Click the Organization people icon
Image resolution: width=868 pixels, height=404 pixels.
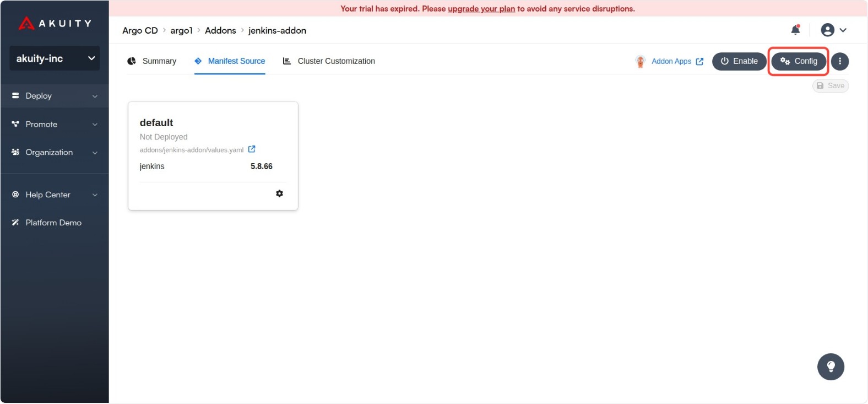tap(15, 153)
